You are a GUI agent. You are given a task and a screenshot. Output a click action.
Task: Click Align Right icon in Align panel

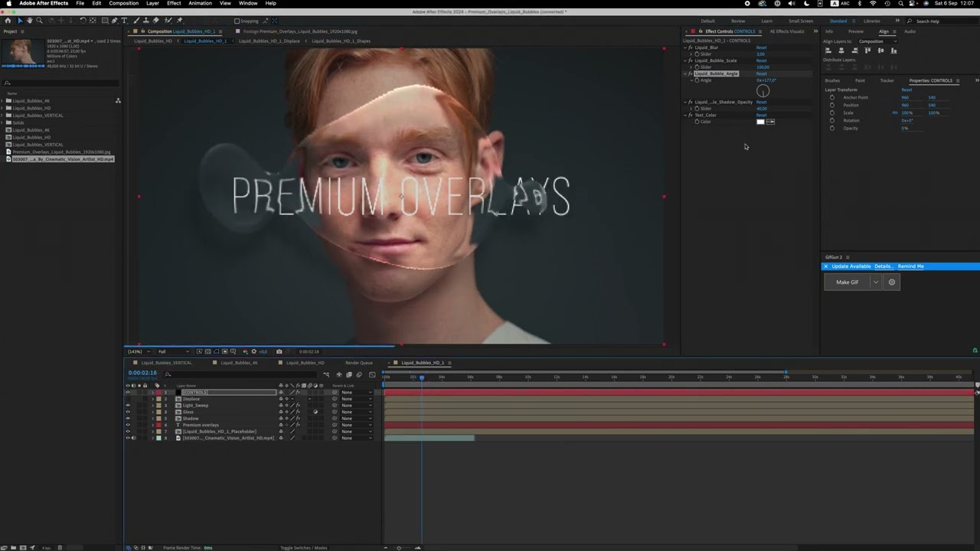[854, 51]
